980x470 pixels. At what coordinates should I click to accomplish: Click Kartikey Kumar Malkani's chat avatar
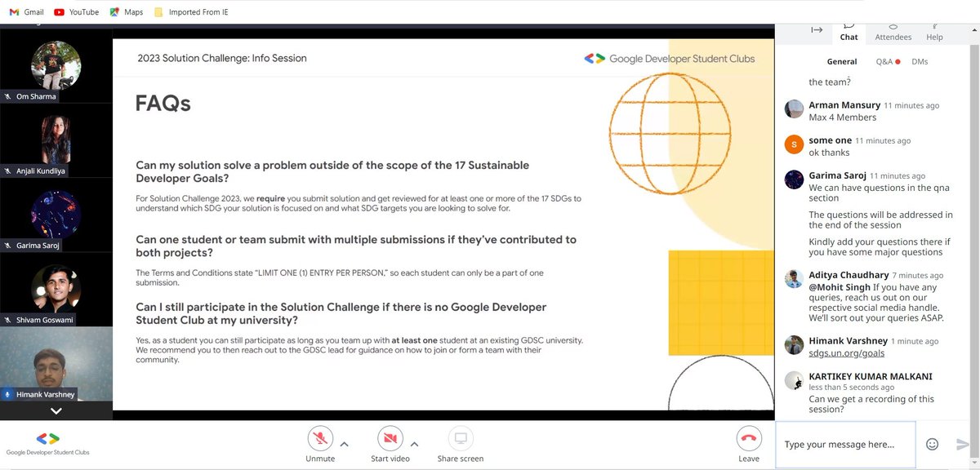coord(794,380)
